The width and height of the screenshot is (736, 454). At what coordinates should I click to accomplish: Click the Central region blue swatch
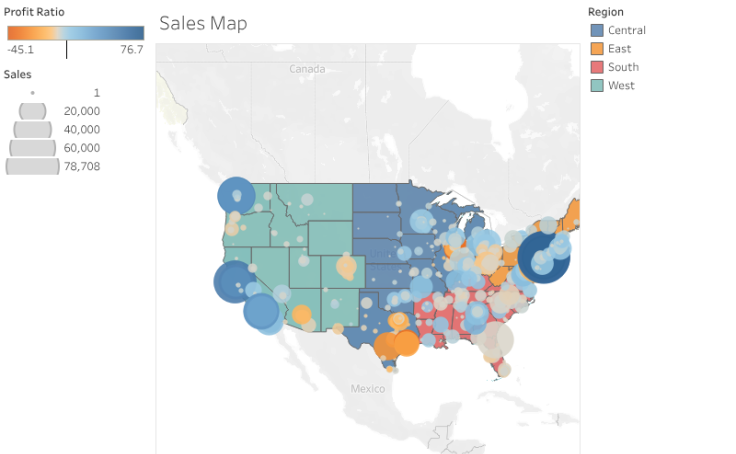pyautogui.click(x=597, y=31)
